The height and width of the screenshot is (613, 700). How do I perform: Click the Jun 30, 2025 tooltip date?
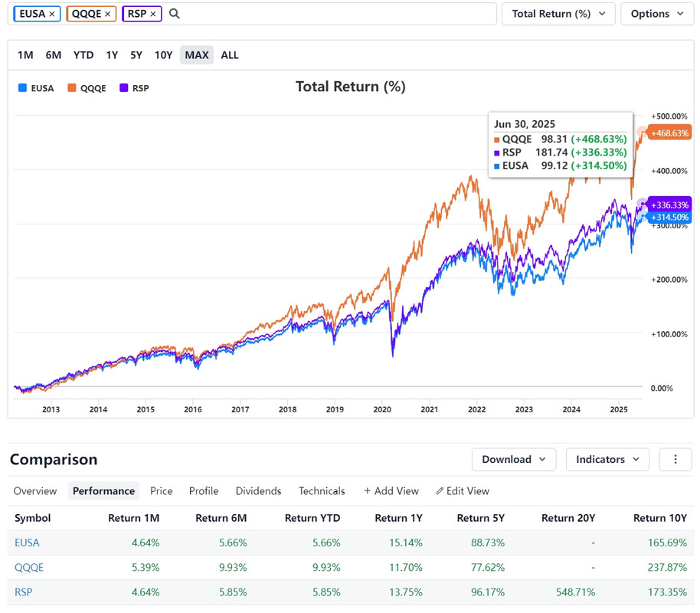coord(525,124)
